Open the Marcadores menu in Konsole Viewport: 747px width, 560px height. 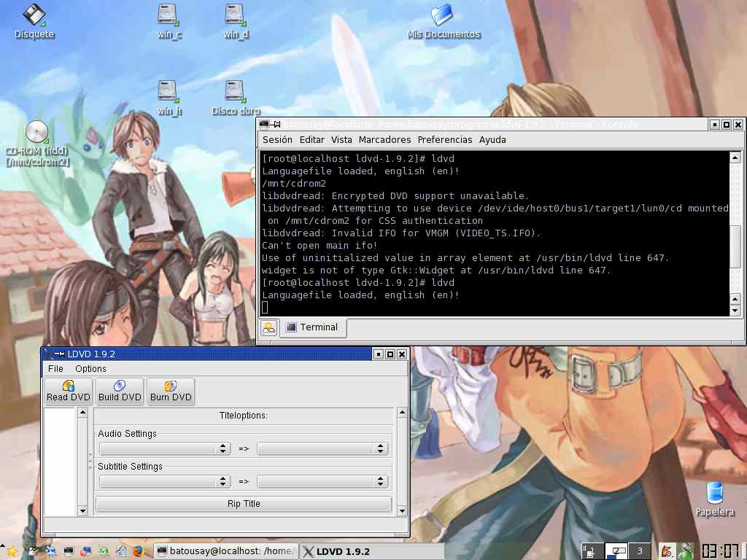point(385,139)
